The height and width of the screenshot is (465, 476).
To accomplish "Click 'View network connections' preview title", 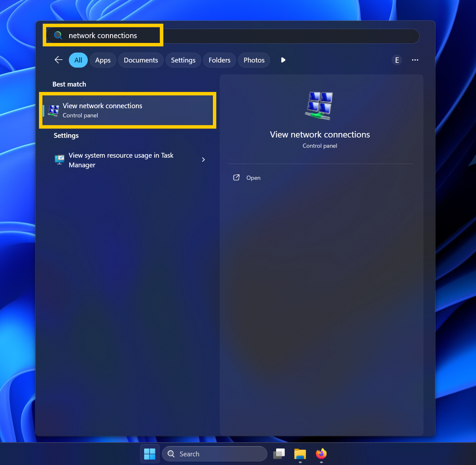I will point(320,135).
